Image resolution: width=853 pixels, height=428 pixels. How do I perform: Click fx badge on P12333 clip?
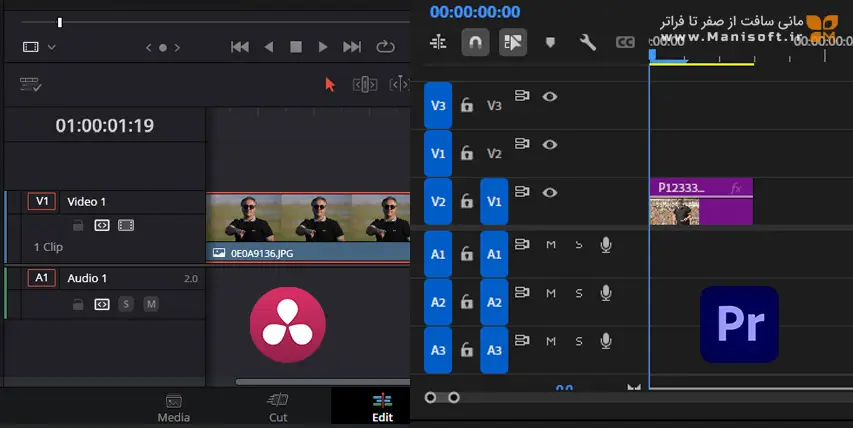(736, 188)
